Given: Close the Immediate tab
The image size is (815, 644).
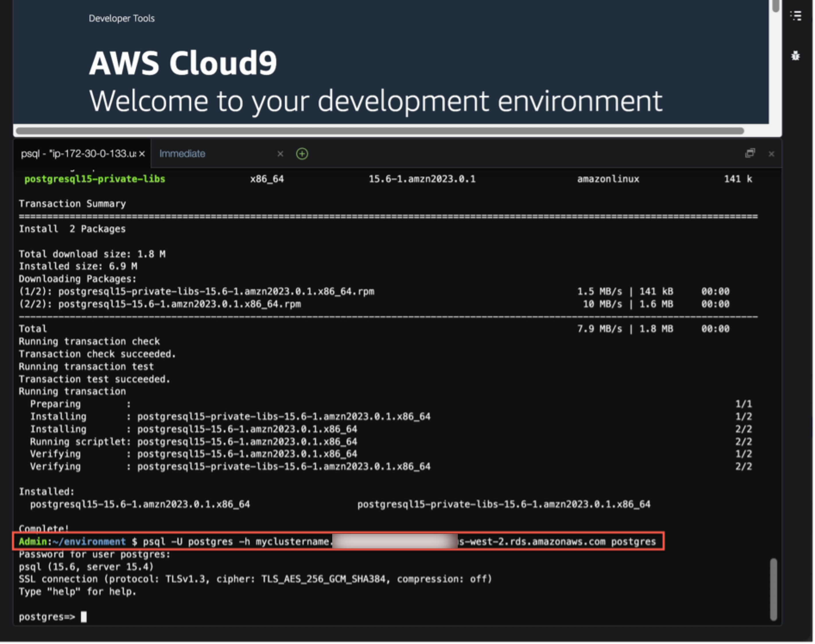Looking at the screenshot, I should tap(280, 154).
